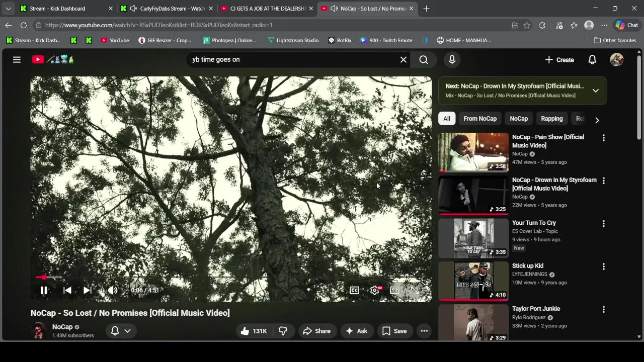Open the account avatar menu

[616, 59]
